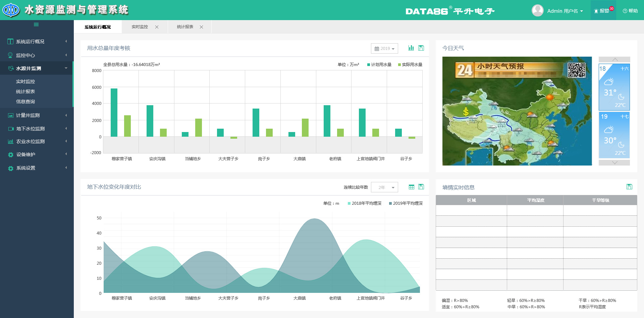
Task: Click the Admin user avatar
Action: pyautogui.click(x=537, y=11)
